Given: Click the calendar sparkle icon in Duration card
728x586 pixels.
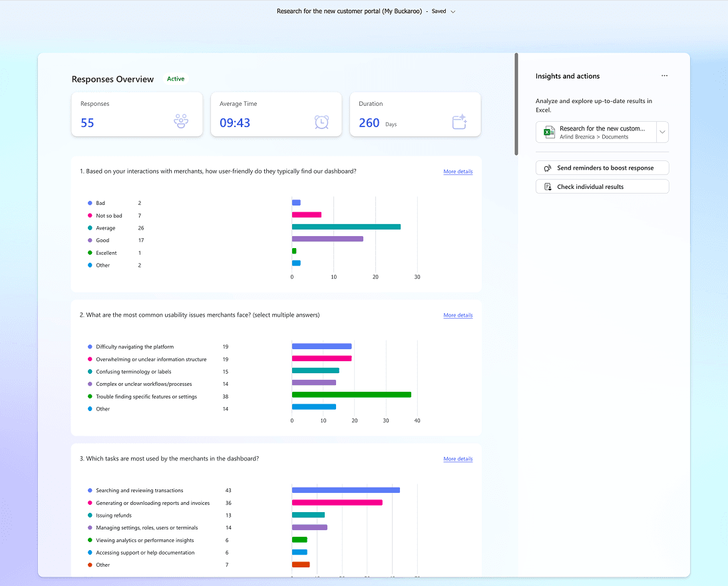Looking at the screenshot, I should point(459,122).
